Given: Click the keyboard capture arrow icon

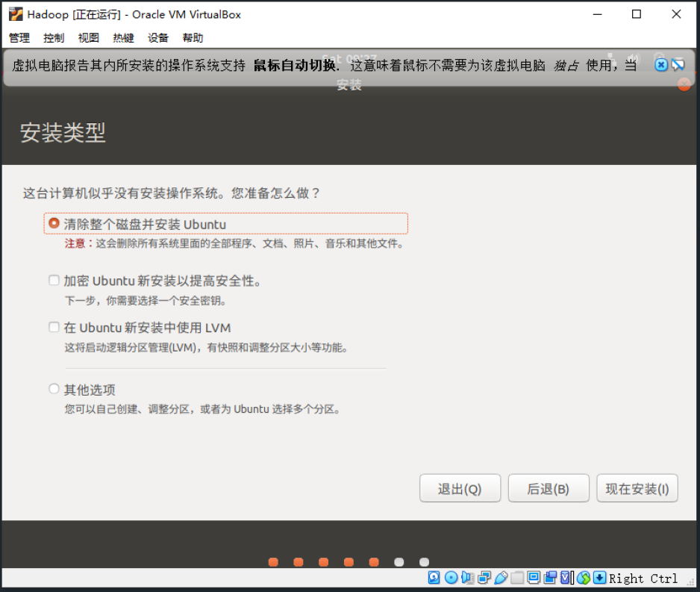Looking at the screenshot, I should [x=599, y=578].
